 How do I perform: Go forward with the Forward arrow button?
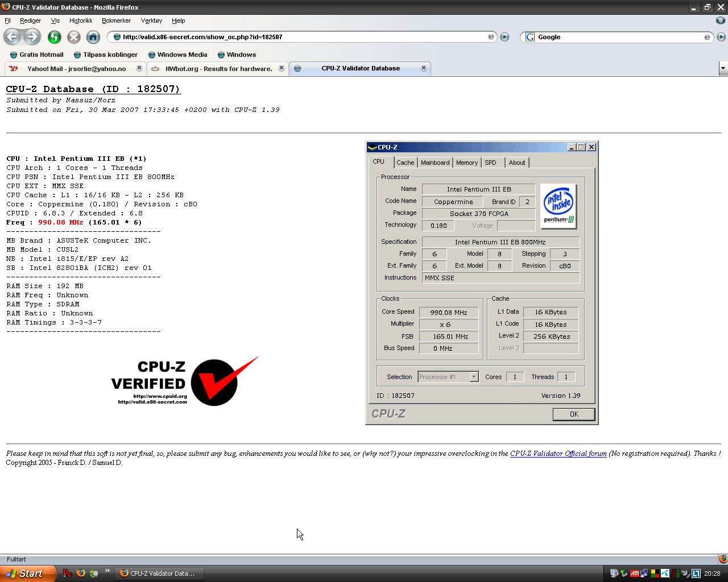(32, 37)
